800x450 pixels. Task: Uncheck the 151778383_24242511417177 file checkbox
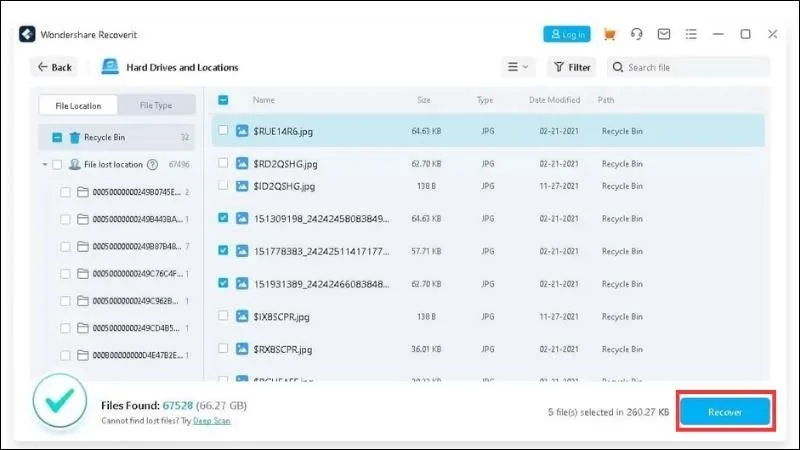223,251
